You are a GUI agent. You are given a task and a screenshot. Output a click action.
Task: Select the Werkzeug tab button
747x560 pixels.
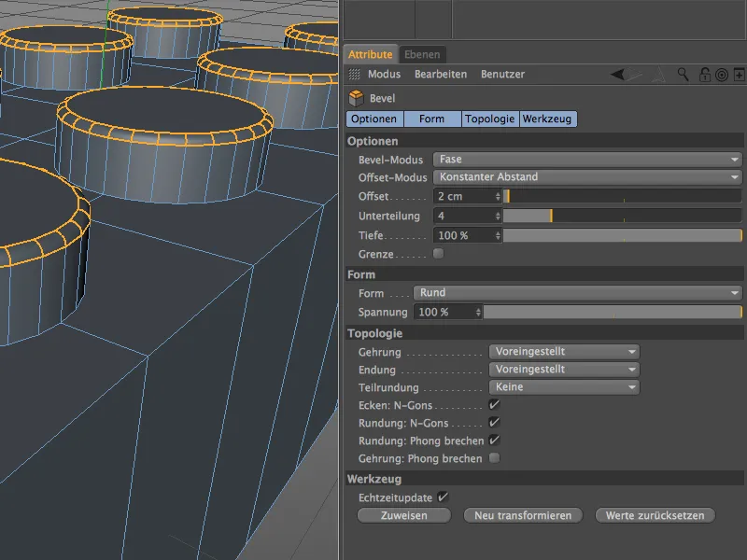(547, 119)
